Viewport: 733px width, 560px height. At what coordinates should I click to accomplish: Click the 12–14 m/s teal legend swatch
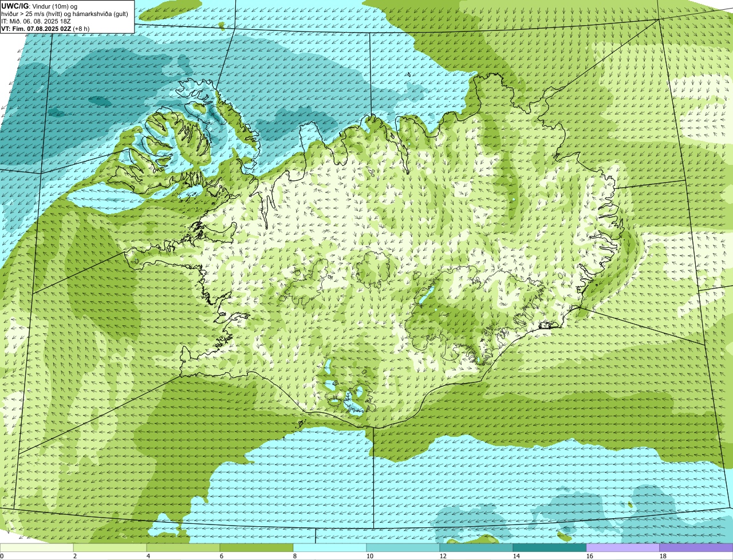pos(476,548)
